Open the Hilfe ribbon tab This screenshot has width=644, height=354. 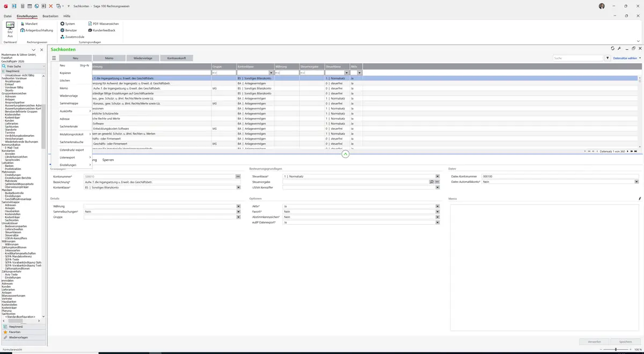click(x=67, y=16)
